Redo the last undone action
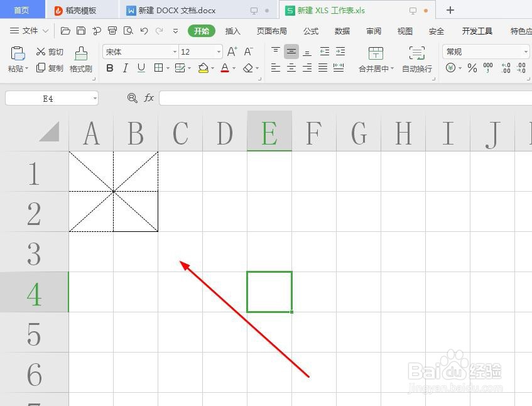Screen dimensions: 532x406 coord(159,31)
